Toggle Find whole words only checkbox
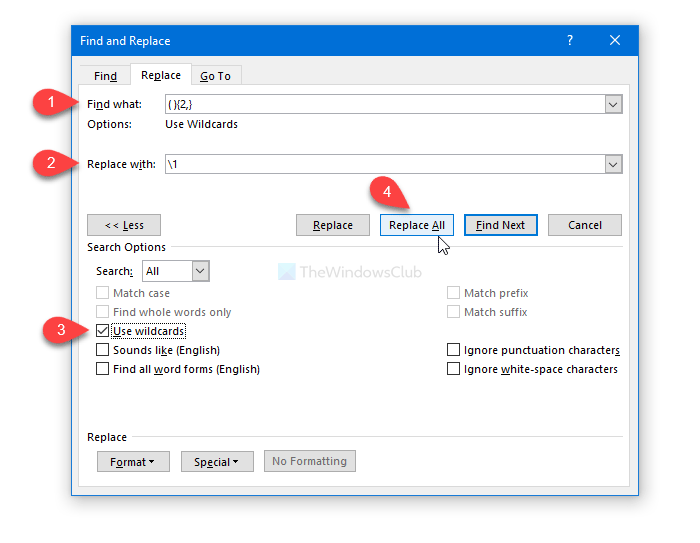The height and width of the screenshot is (543, 700). coord(102,312)
